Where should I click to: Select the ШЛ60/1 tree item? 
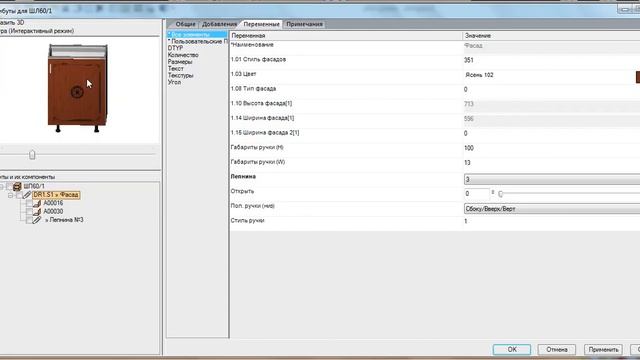34,186
